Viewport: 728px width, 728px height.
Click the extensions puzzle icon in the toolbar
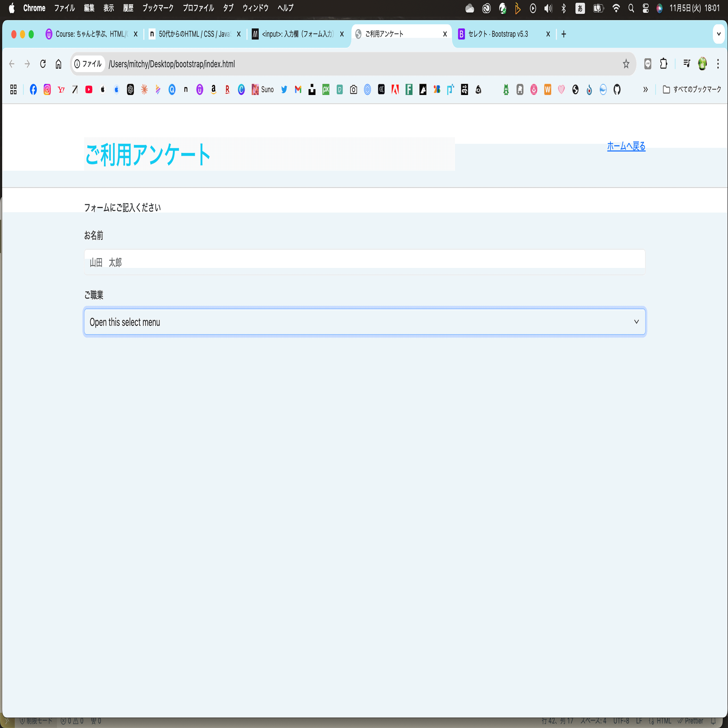pyautogui.click(x=664, y=64)
